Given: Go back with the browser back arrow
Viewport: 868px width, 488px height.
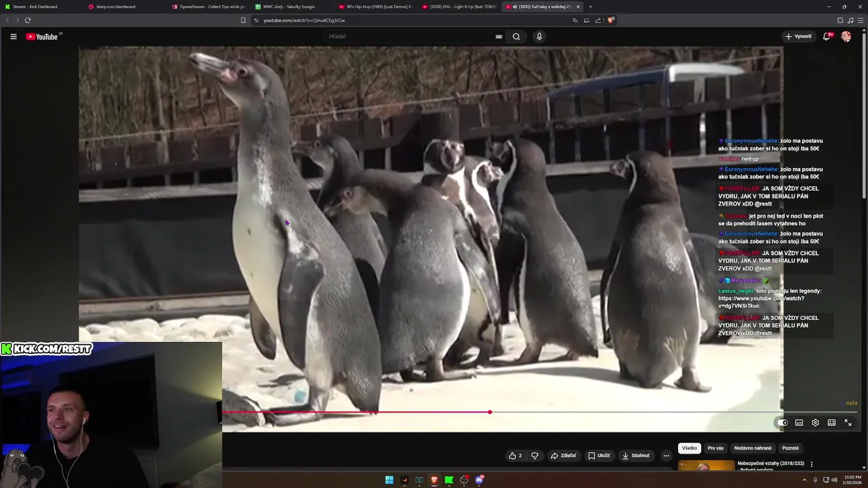Looking at the screenshot, I should (7, 20).
